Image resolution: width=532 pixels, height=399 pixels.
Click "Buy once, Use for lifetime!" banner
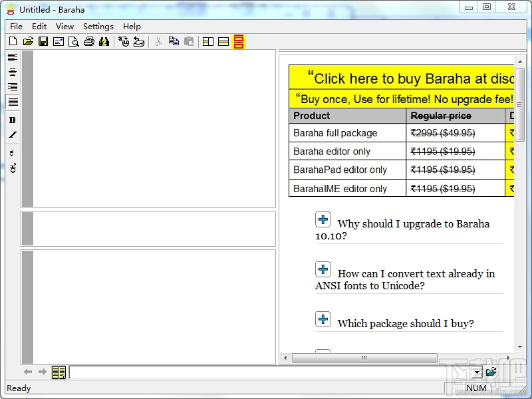pos(402,98)
